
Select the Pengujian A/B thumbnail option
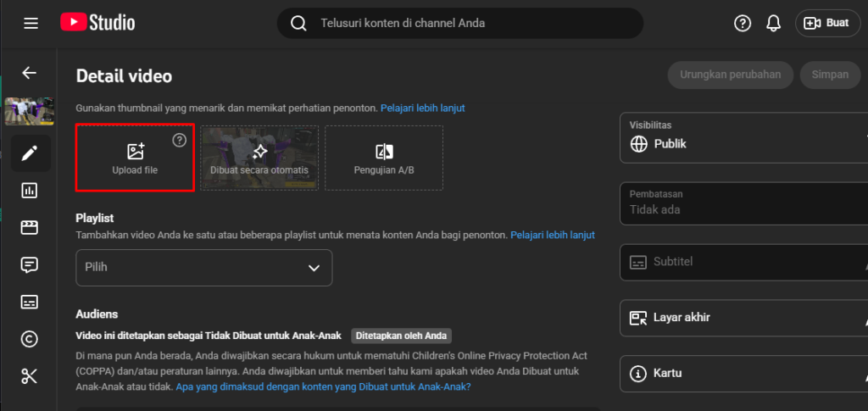[384, 158]
